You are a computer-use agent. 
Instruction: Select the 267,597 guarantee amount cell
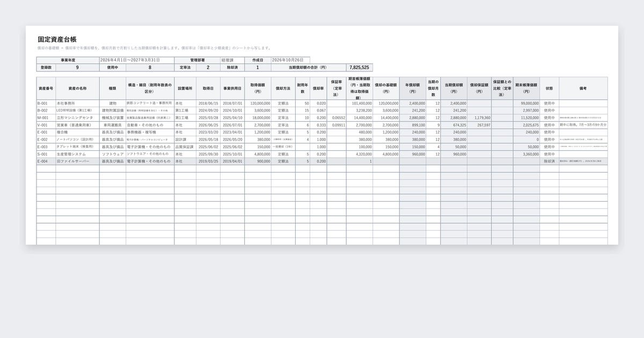pos(479,125)
